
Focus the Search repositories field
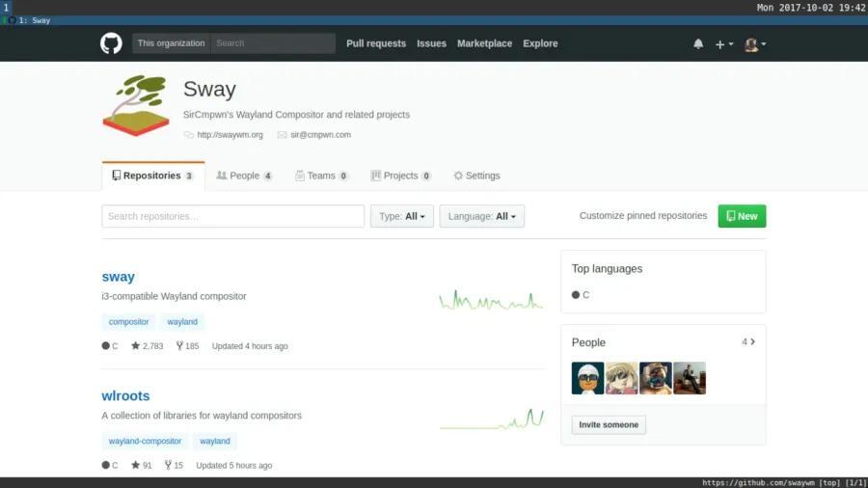233,216
